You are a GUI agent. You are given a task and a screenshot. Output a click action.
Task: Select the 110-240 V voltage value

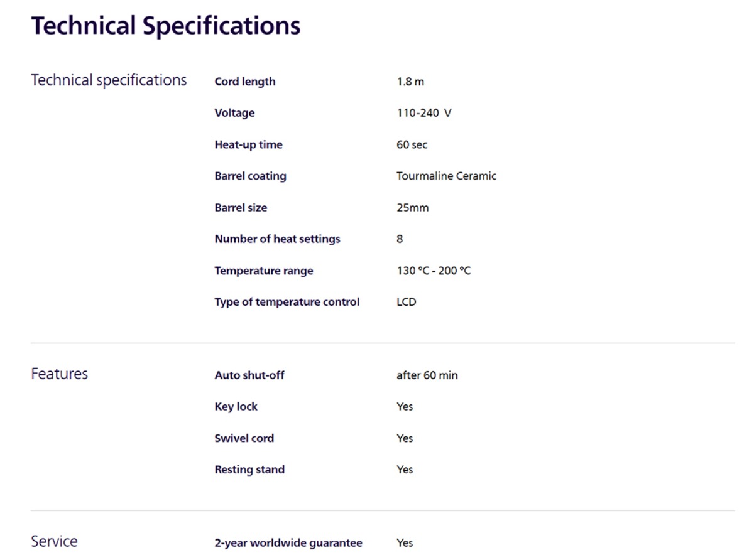coord(424,113)
